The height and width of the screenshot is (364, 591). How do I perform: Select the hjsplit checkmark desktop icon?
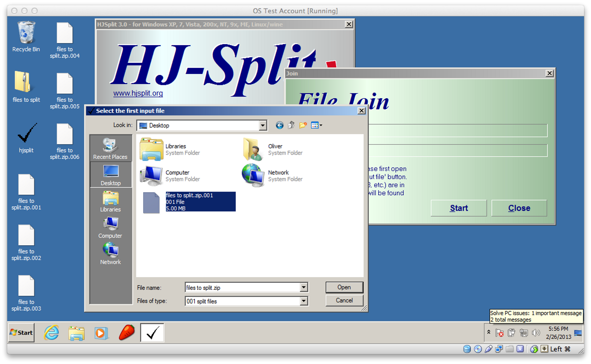26,138
